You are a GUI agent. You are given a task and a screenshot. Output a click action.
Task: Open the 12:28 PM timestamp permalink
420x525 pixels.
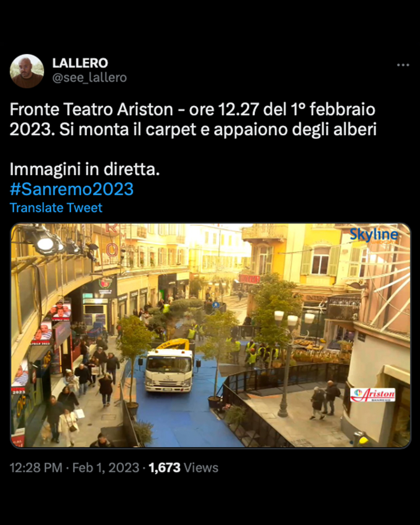(36, 467)
